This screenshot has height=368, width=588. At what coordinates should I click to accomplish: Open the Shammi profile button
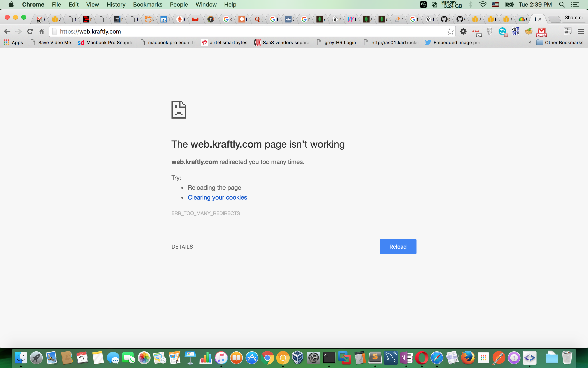[574, 18]
